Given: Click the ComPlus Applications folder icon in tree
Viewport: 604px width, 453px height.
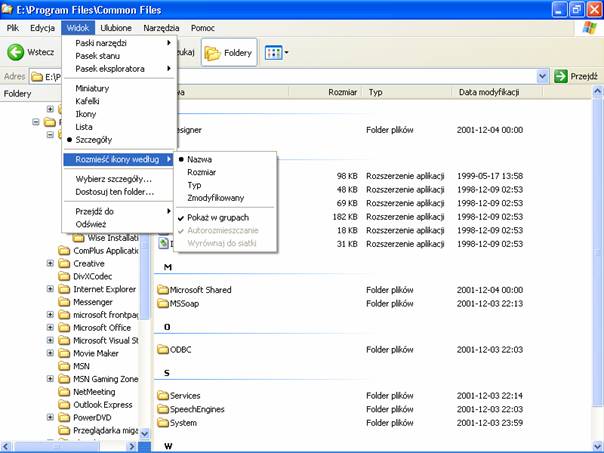Looking at the screenshot, I should [x=64, y=250].
